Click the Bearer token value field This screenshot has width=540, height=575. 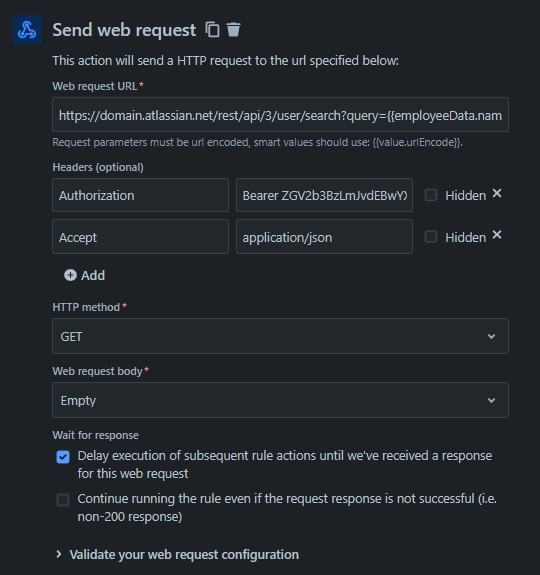(x=324, y=195)
